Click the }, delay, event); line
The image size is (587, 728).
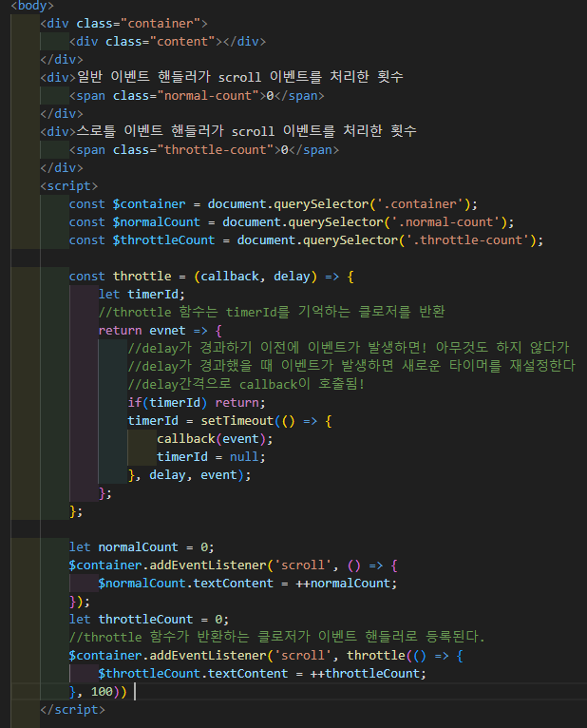189,475
